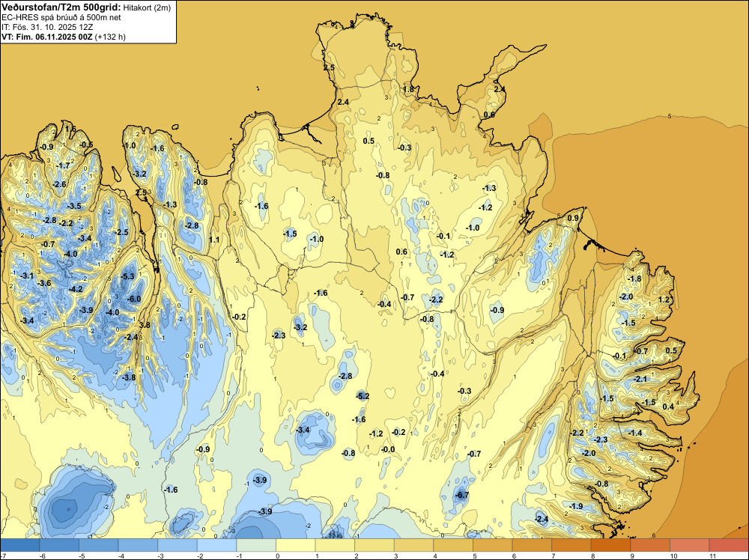Click the -1.4 temperature value

(x=636, y=433)
